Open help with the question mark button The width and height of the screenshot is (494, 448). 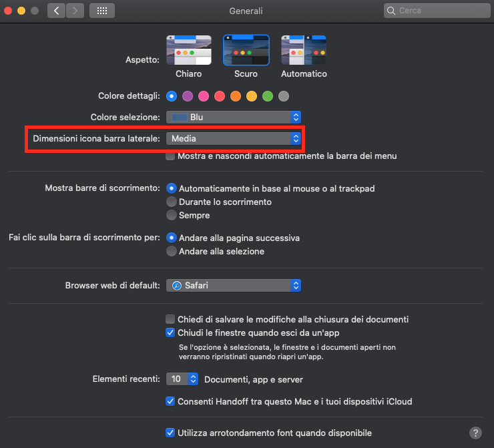coord(475,433)
